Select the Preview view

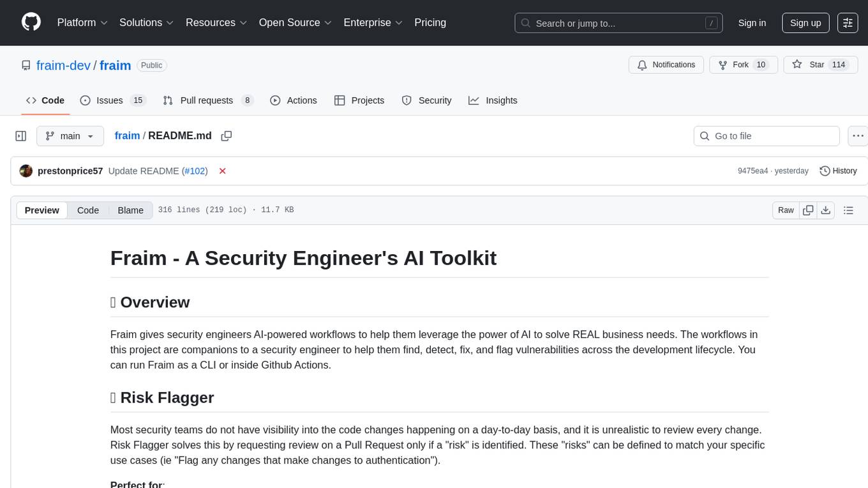[x=42, y=210]
